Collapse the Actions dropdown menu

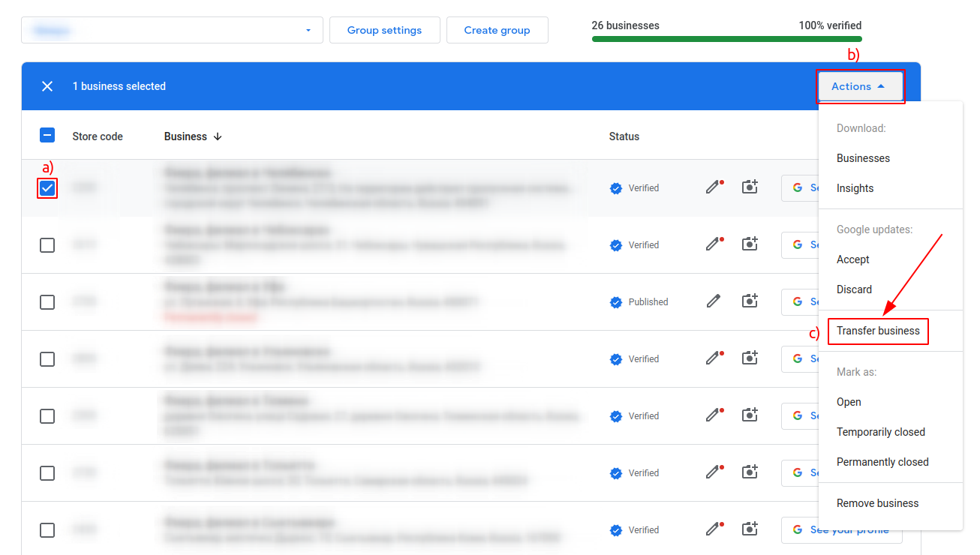861,86
